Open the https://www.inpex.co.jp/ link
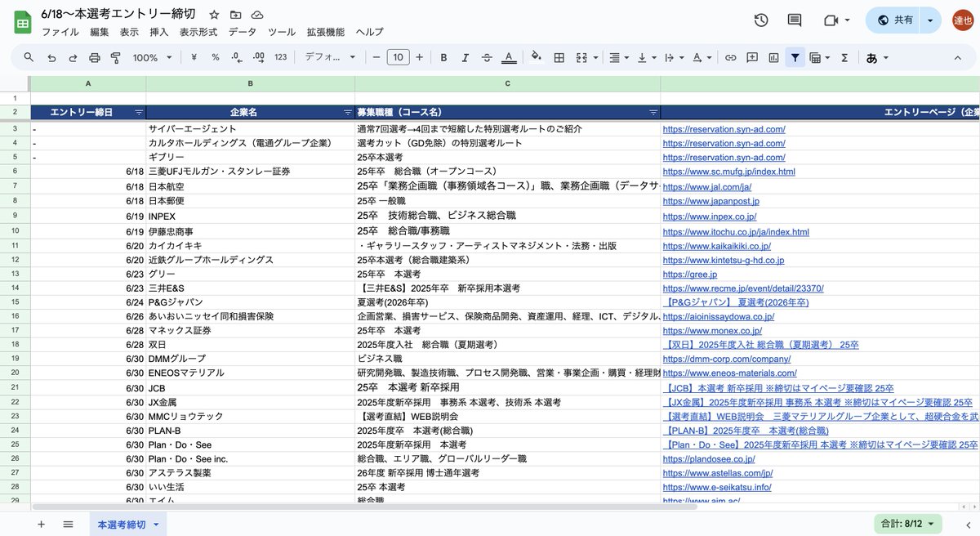 pos(710,217)
